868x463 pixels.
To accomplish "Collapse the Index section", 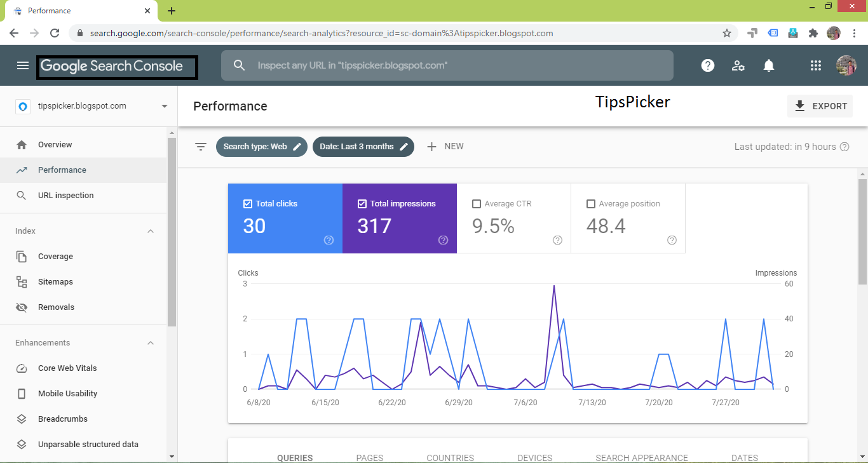I will [151, 231].
